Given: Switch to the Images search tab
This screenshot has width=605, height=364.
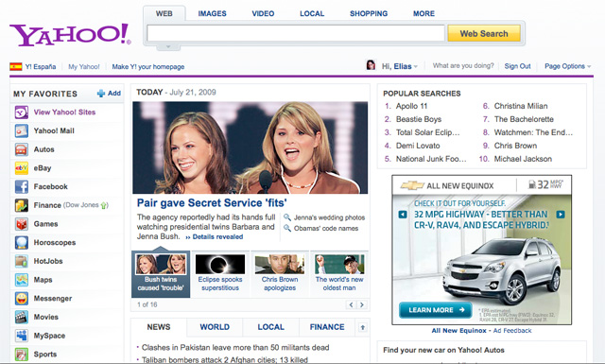Looking at the screenshot, I should [212, 13].
